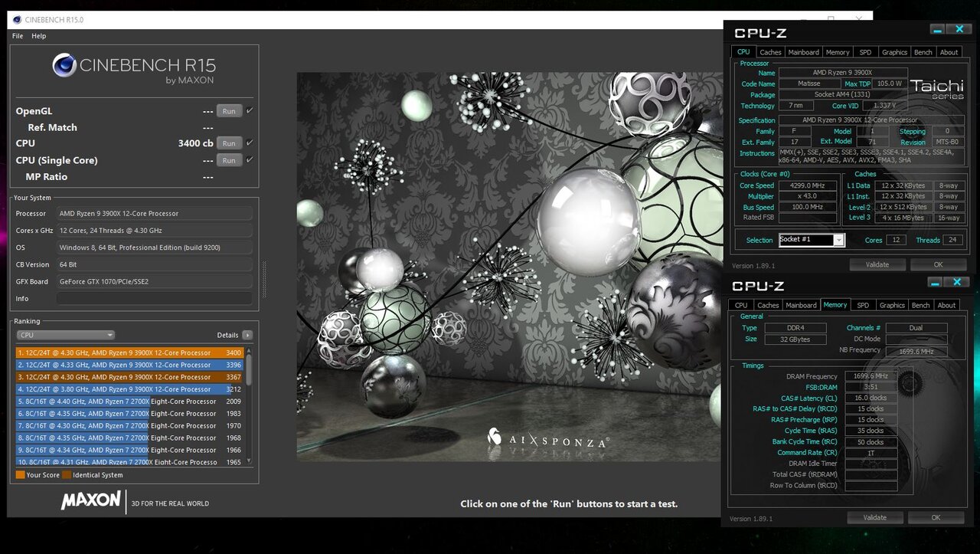Click the Processor field in Your System
The image size is (980, 554).
154,214
